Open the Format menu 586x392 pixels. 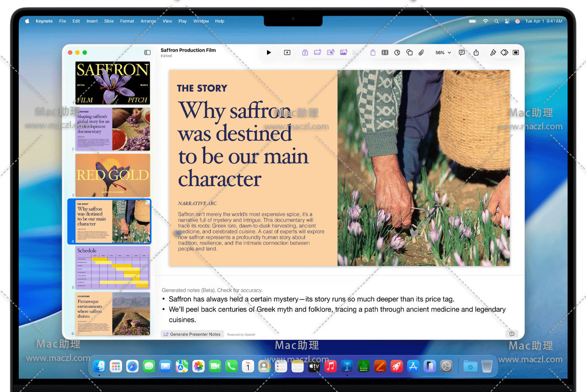(x=127, y=21)
